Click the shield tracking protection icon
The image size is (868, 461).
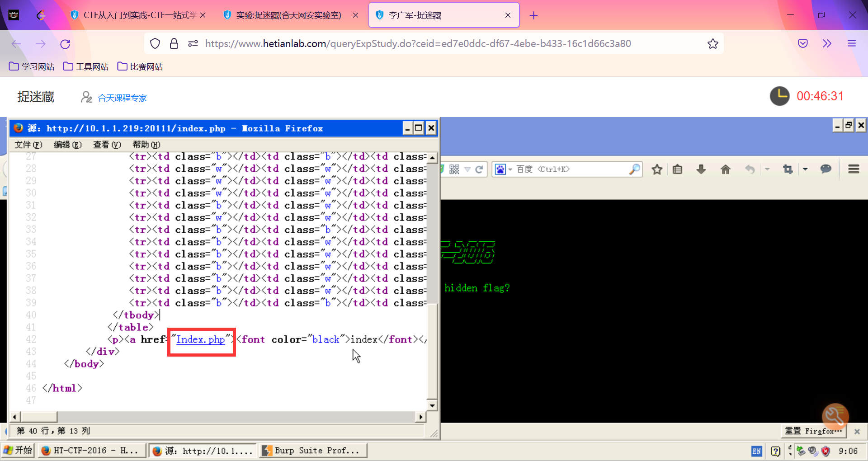point(155,44)
